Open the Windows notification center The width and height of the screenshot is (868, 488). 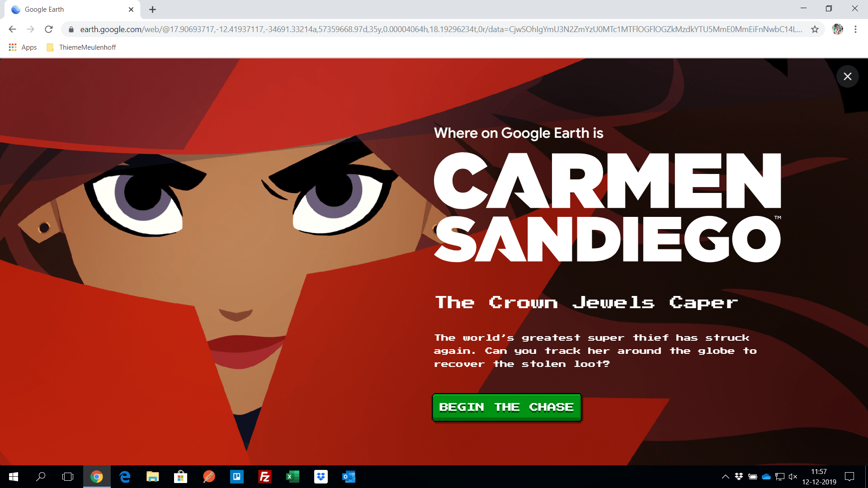849,477
